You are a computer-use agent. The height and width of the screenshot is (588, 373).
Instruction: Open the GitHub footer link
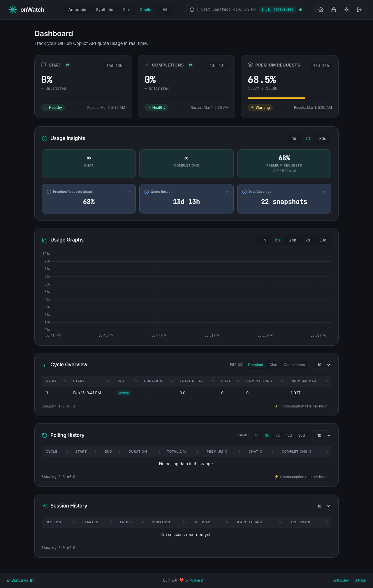[360, 580]
